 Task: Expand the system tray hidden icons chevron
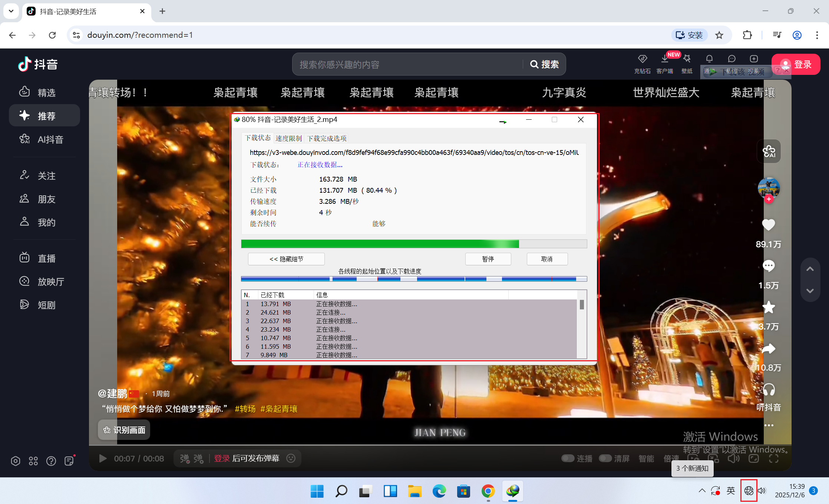pyautogui.click(x=702, y=491)
